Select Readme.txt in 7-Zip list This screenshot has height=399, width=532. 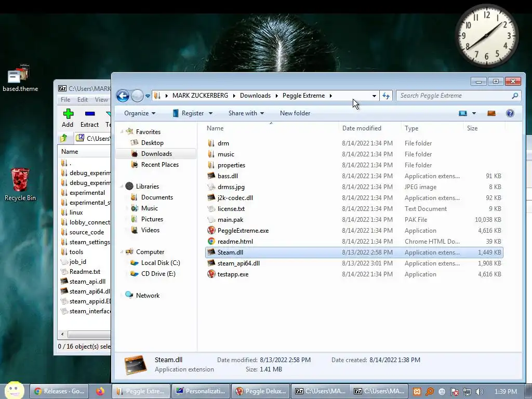coord(85,271)
